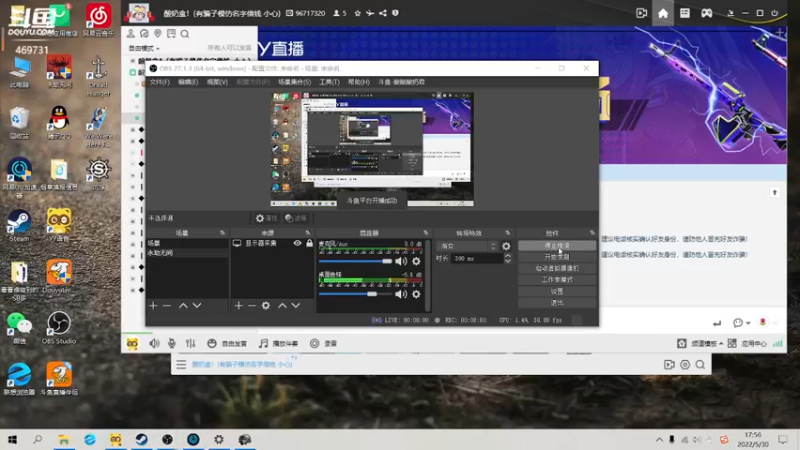Viewport: 800px width, 450px height.
Task: Open YY audio mixer sliders icon
Action: tap(190, 343)
